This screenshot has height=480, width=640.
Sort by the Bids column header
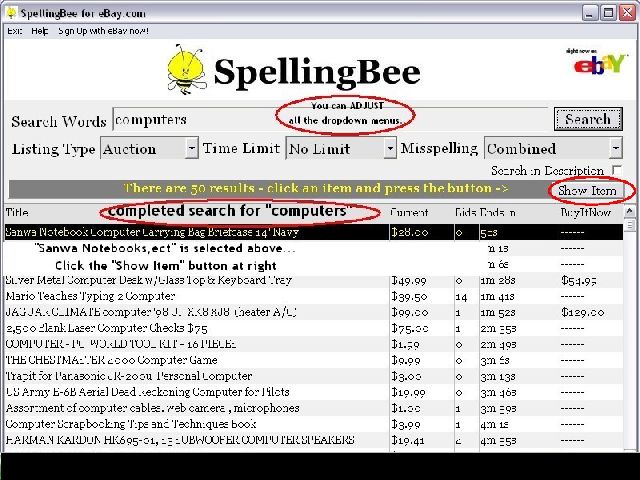pyautogui.click(x=466, y=213)
